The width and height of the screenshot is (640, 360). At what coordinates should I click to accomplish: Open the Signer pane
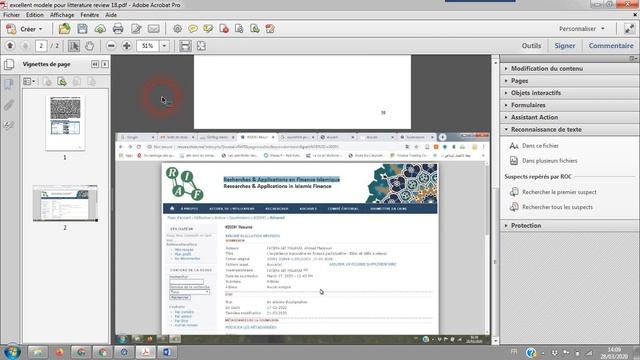(564, 46)
